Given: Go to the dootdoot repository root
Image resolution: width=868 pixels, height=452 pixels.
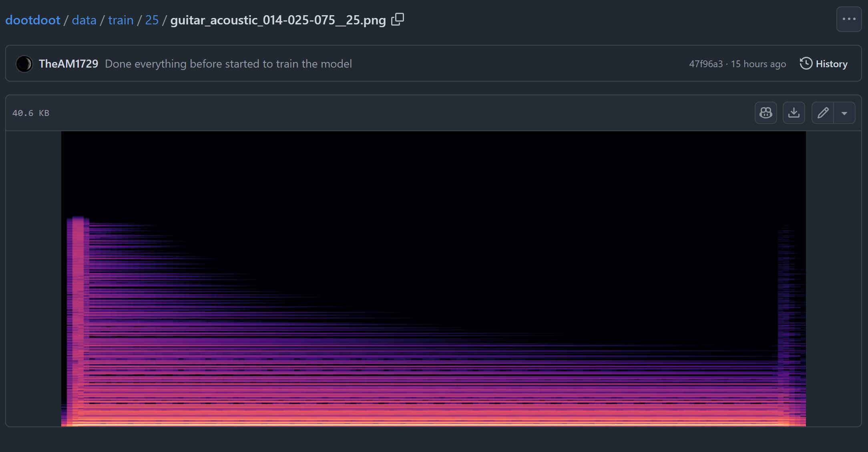Looking at the screenshot, I should click(33, 20).
